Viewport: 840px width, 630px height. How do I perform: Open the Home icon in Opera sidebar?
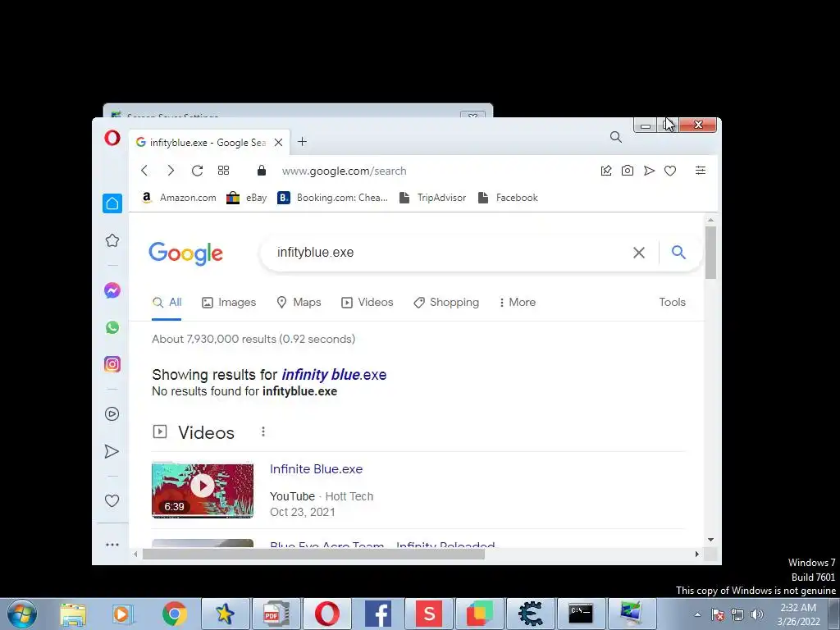[112, 203]
